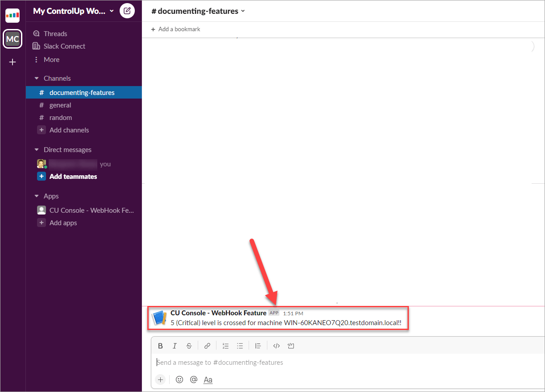Select the documenting-features channel
The image size is (545, 392).
coord(84,92)
